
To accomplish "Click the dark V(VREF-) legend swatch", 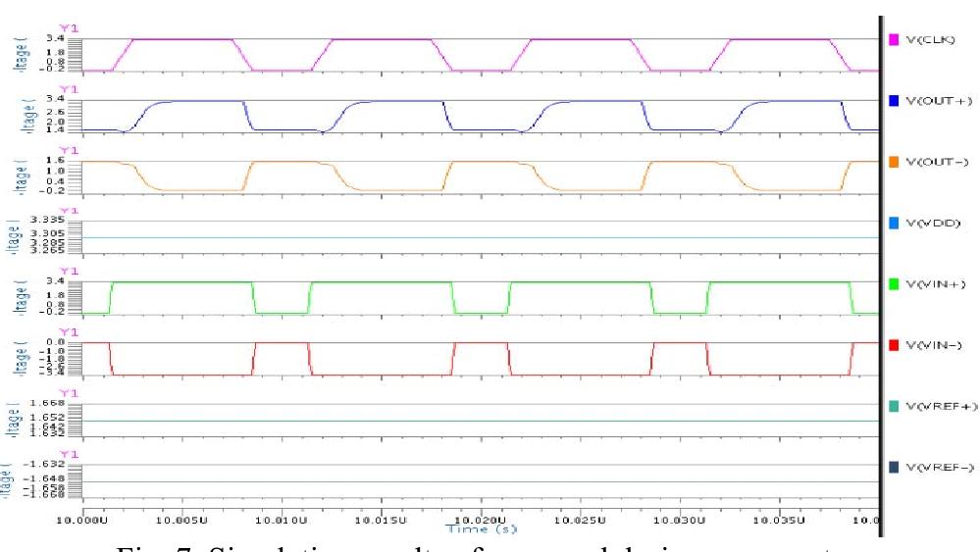I will (x=894, y=467).
